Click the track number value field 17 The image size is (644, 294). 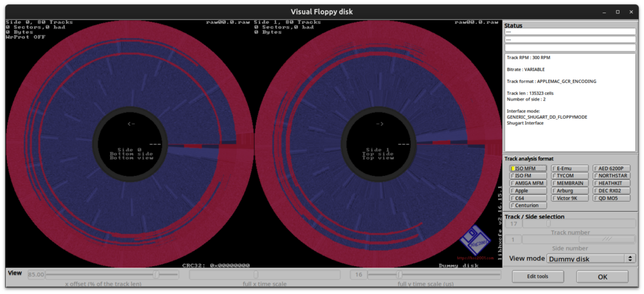[513, 224]
